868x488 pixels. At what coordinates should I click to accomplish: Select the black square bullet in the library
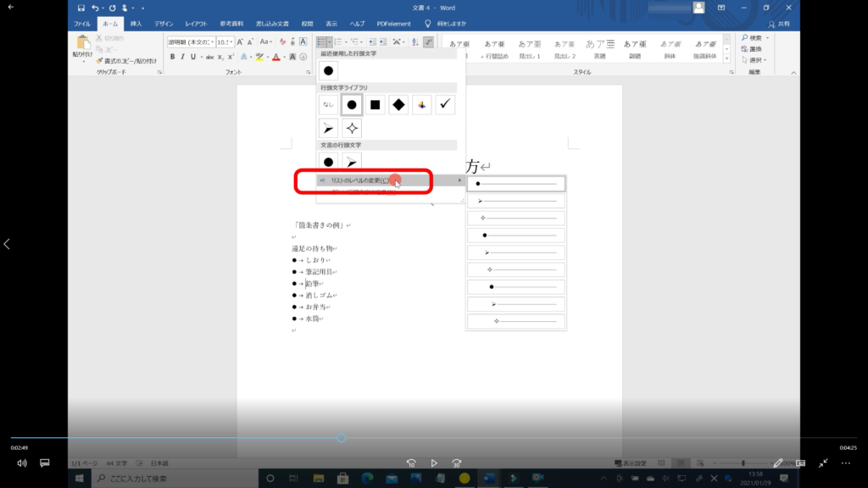click(375, 105)
